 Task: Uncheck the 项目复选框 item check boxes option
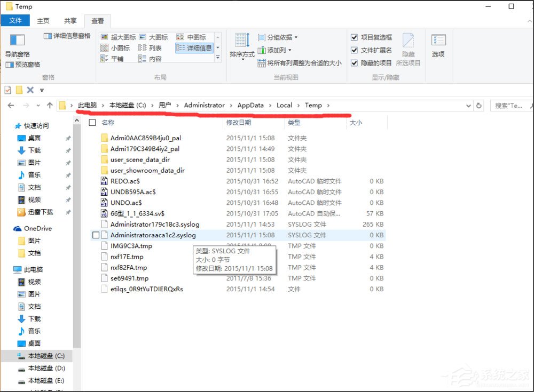click(x=354, y=37)
